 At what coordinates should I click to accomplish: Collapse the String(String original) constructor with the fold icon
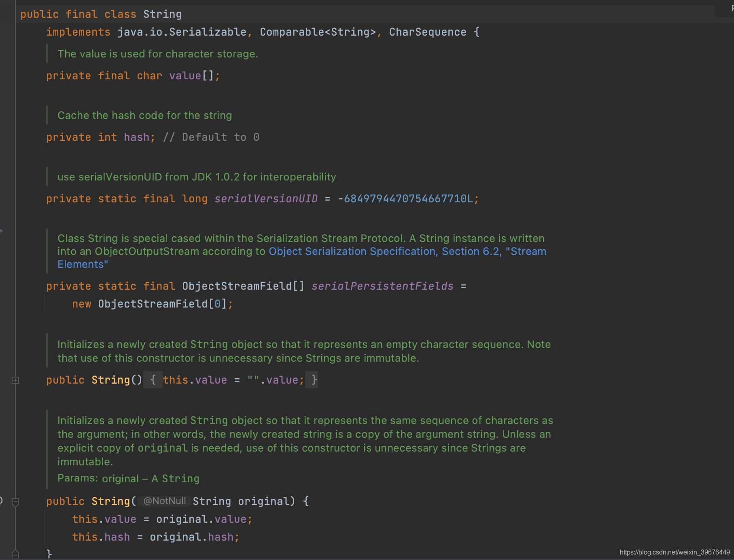pyautogui.click(x=15, y=502)
